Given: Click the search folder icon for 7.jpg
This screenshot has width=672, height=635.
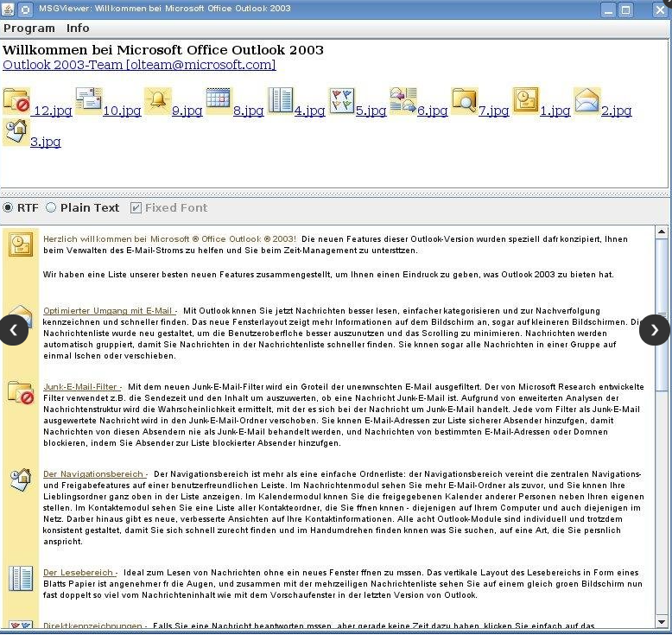Looking at the screenshot, I should (x=465, y=101).
